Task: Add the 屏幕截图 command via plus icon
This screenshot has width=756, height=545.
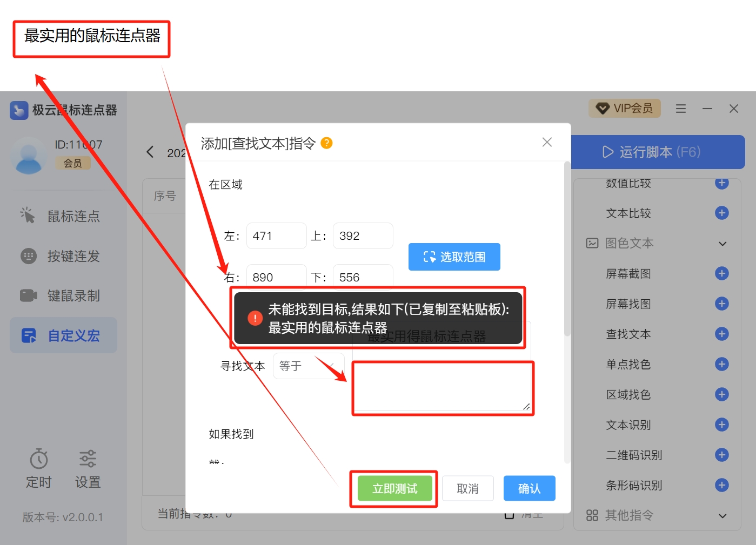Action: [x=721, y=273]
